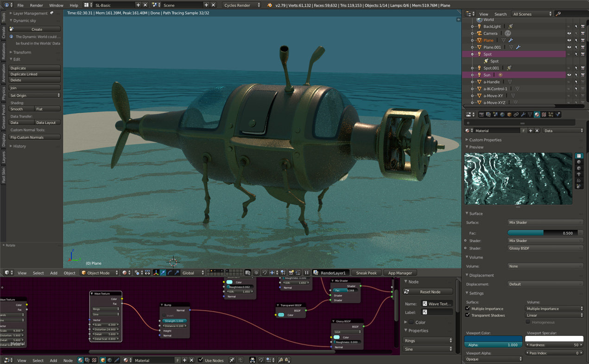
Task: Hide the Plane.001 object via eye icon
Action: tap(569, 47)
